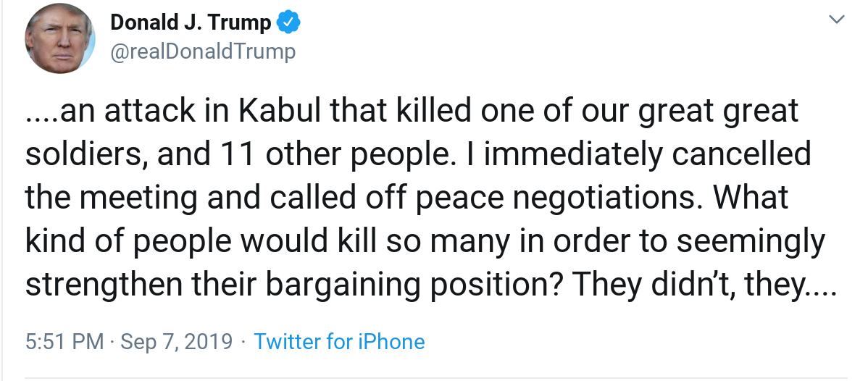
Task: Click the phrase "bargaining position"
Action: [417, 285]
